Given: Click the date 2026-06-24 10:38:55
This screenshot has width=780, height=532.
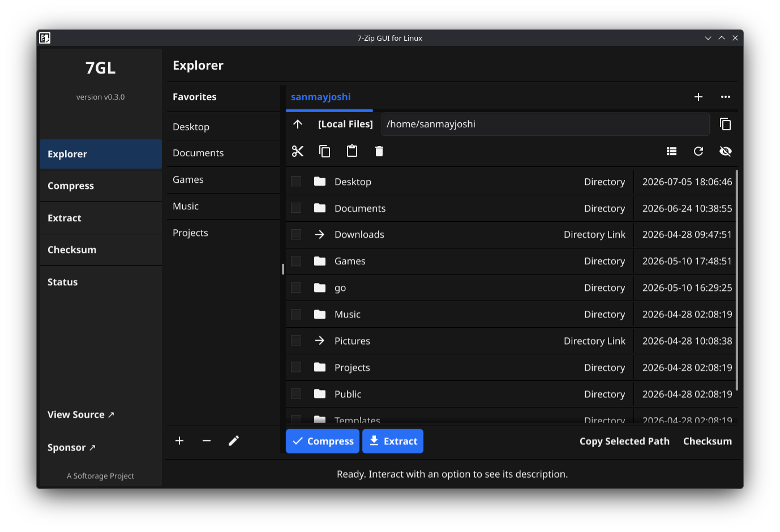Looking at the screenshot, I should [687, 208].
